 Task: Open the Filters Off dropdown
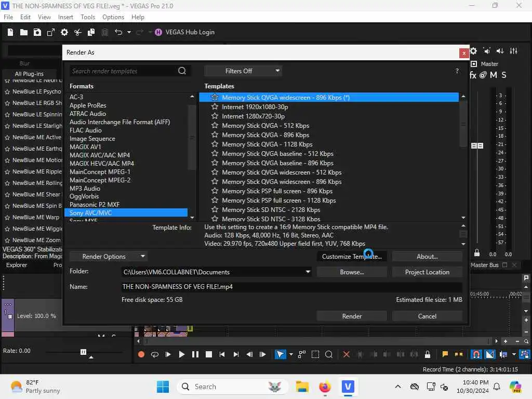pyautogui.click(x=243, y=71)
